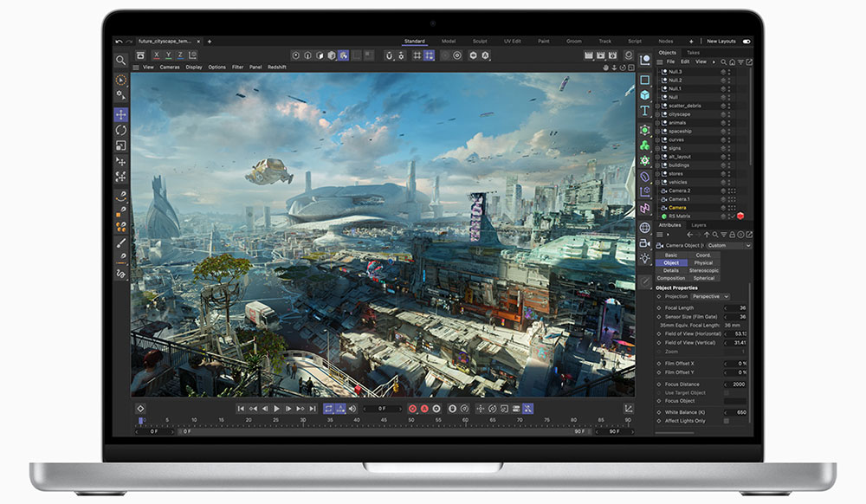This screenshot has height=504, width=866.
Task: Click the New Layouts button
Action: tap(721, 40)
